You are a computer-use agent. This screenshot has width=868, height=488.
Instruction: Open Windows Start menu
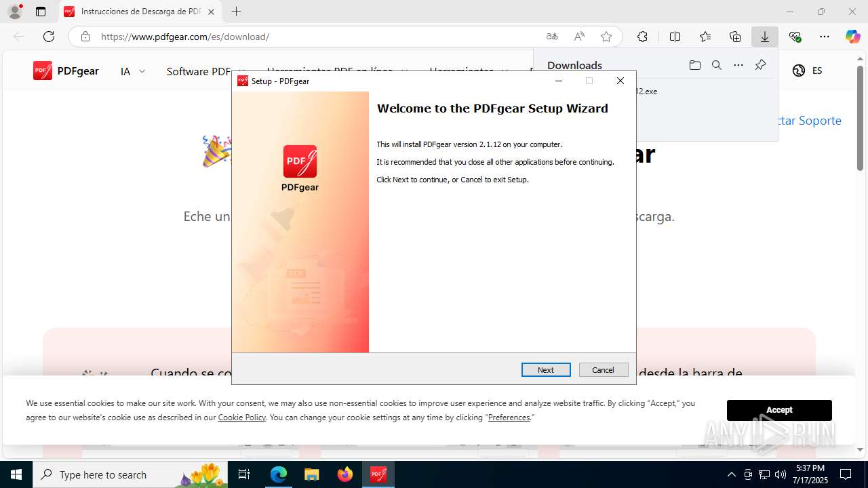tap(16, 474)
